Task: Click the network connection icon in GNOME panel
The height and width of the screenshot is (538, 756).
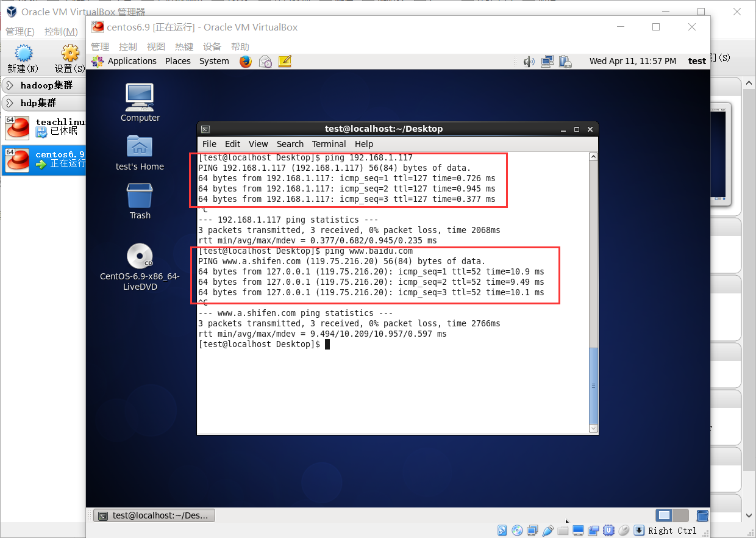Action: click(x=547, y=61)
